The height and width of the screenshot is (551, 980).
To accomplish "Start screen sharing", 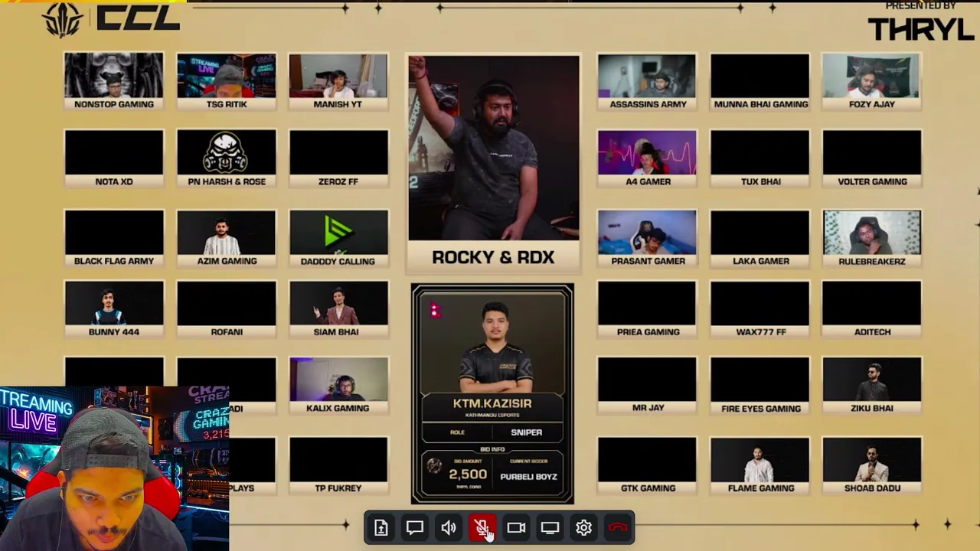I will [550, 528].
